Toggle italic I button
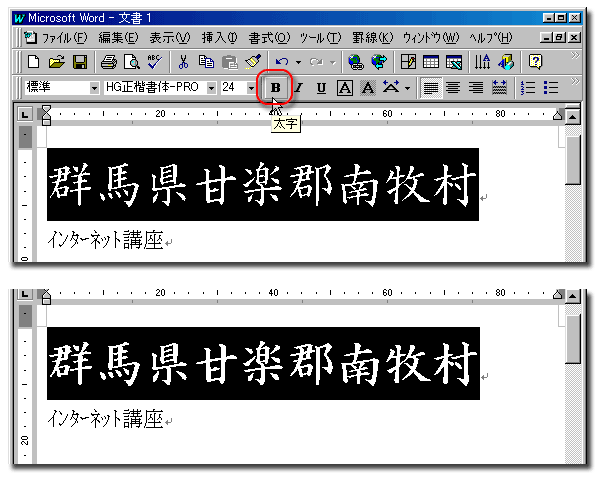The height and width of the screenshot is (488, 600). (299, 88)
